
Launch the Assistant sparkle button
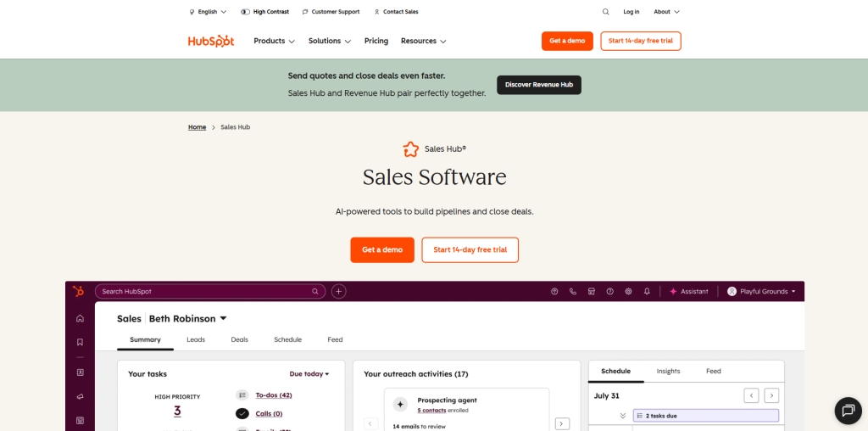[x=688, y=291]
